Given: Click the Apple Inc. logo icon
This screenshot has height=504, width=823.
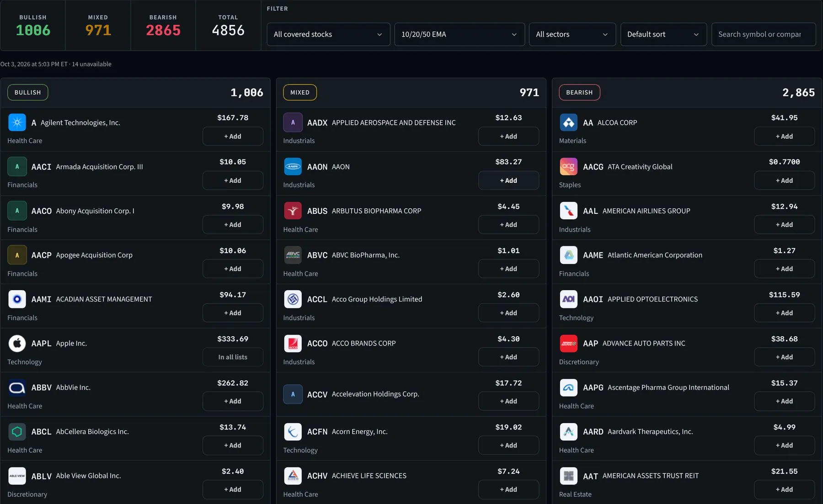Looking at the screenshot, I should tap(17, 343).
